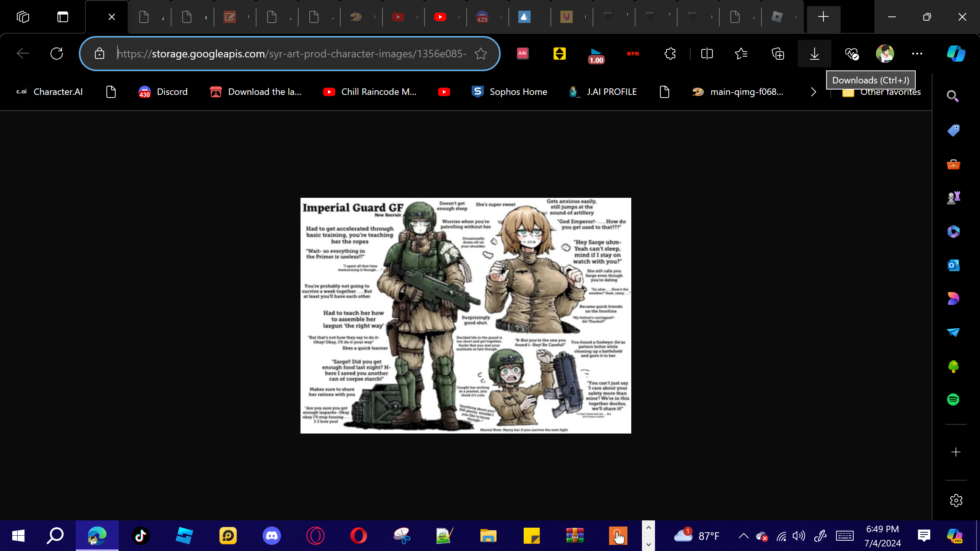Open the Downloads panel in toolbar
This screenshot has width=980, height=551.
814,54
